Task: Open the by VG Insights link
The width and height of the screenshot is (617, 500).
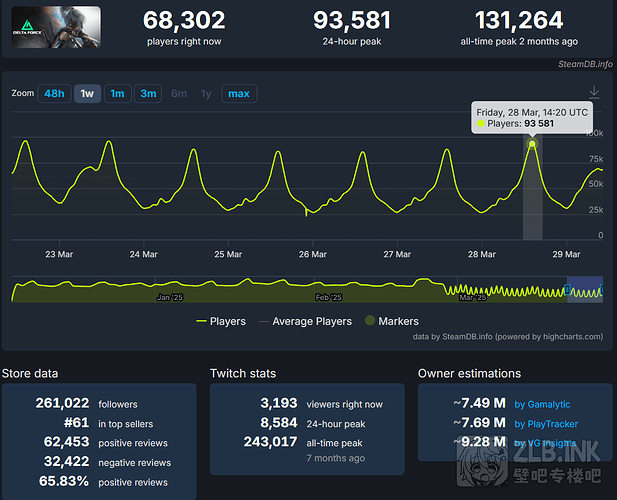Action: tap(545, 443)
